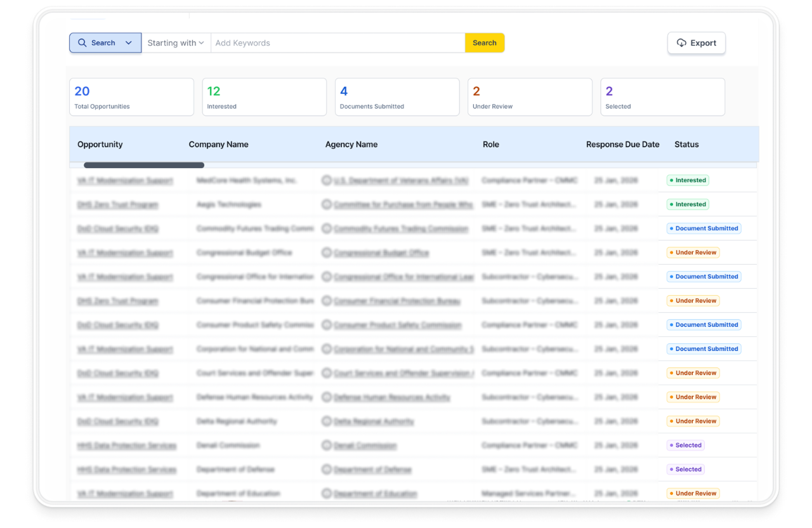Screen dimensions: 812x528
Task: Click Document Submitted badge for Consumer Product Safety
Action: tap(704, 325)
